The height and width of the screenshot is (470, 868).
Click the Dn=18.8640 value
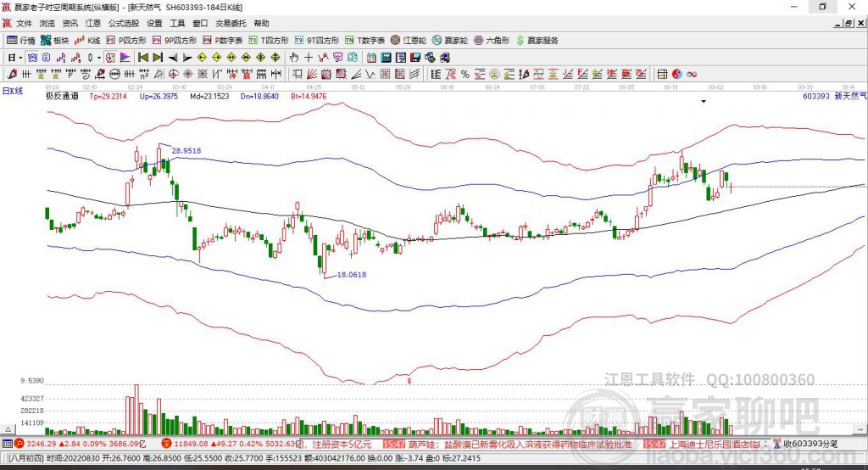click(259, 97)
